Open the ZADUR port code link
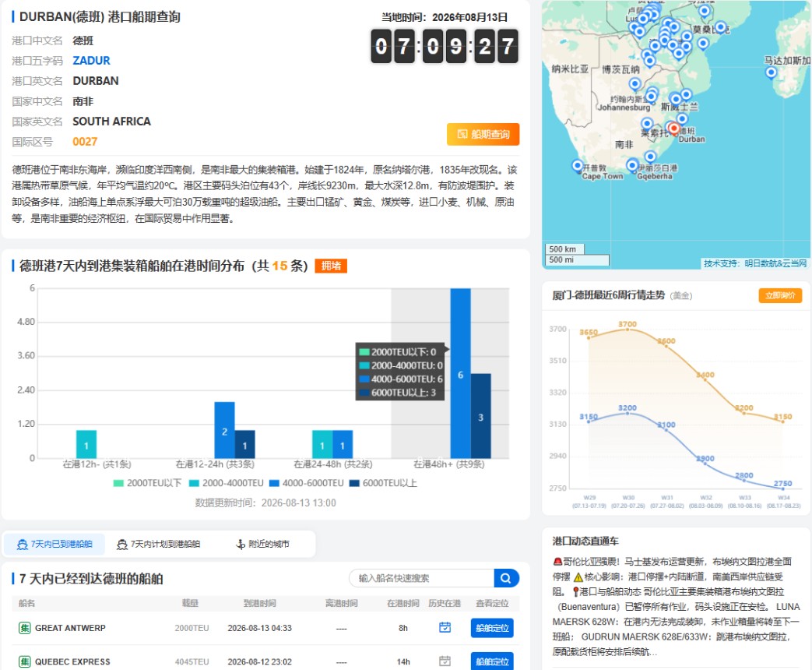The height and width of the screenshot is (670, 812). point(91,61)
